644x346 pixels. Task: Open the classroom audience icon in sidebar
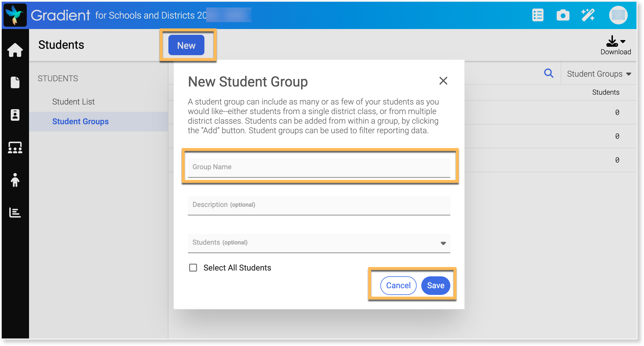point(15,147)
